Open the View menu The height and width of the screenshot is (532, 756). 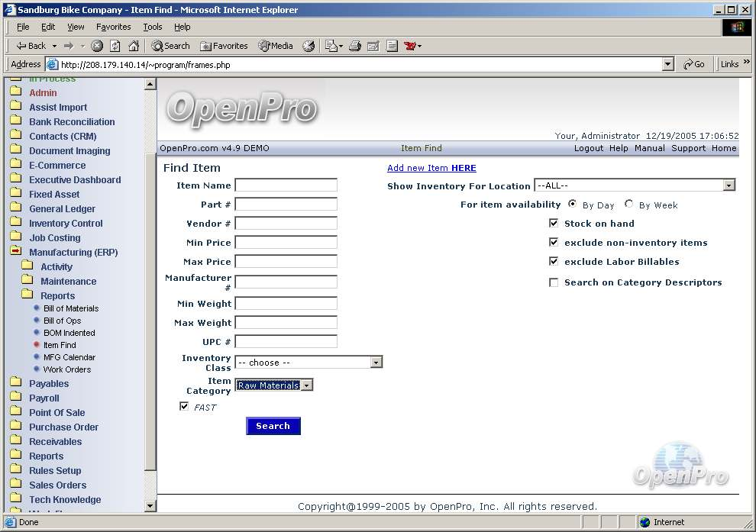coord(76,27)
